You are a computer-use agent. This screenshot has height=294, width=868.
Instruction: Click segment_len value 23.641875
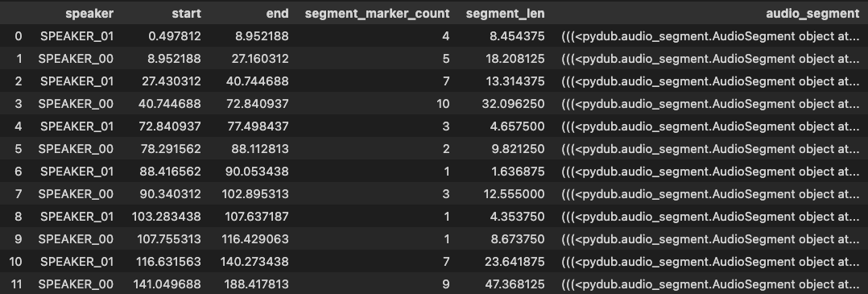pyautogui.click(x=515, y=262)
